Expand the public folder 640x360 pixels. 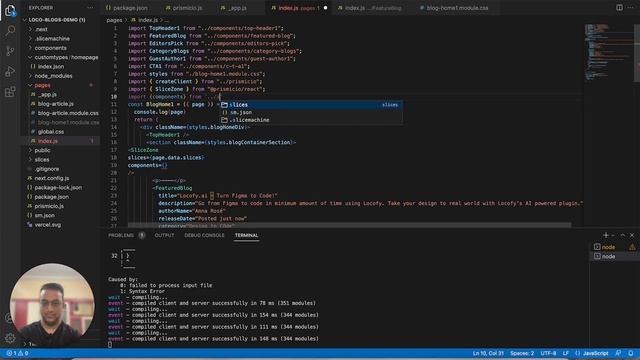pyautogui.click(x=42, y=150)
